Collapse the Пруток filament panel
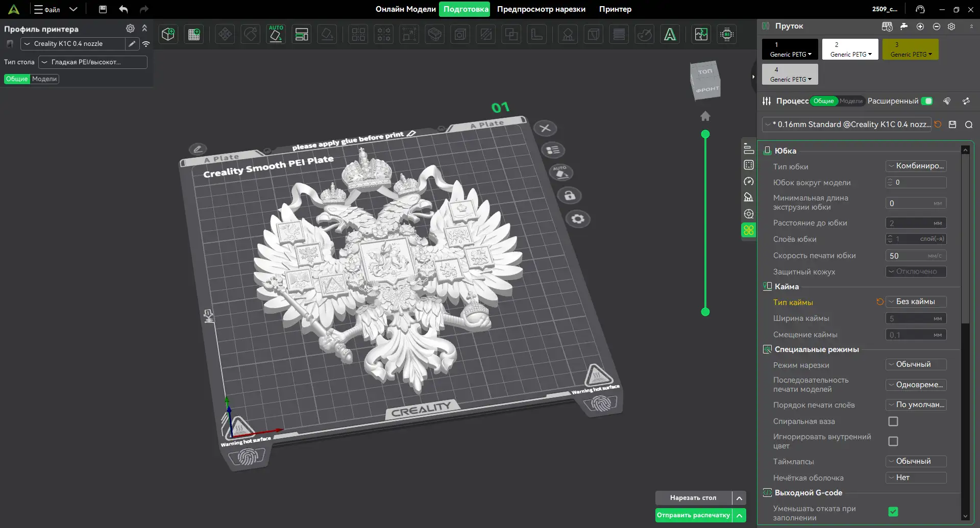The height and width of the screenshot is (528, 980). [x=971, y=27]
